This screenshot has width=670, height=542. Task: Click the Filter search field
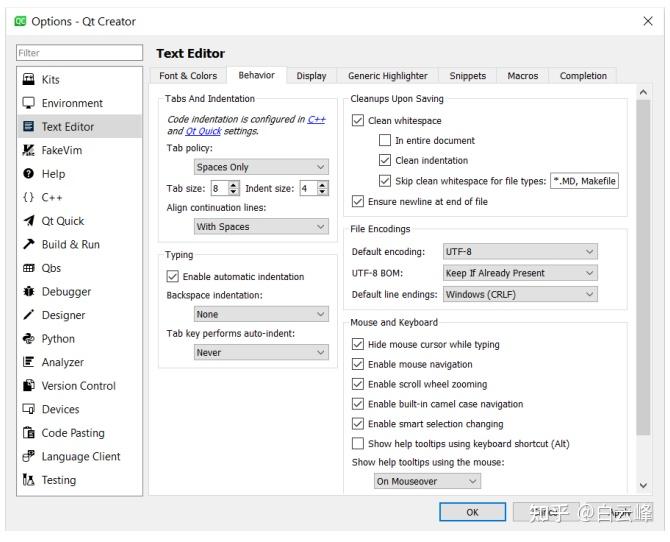[78, 52]
